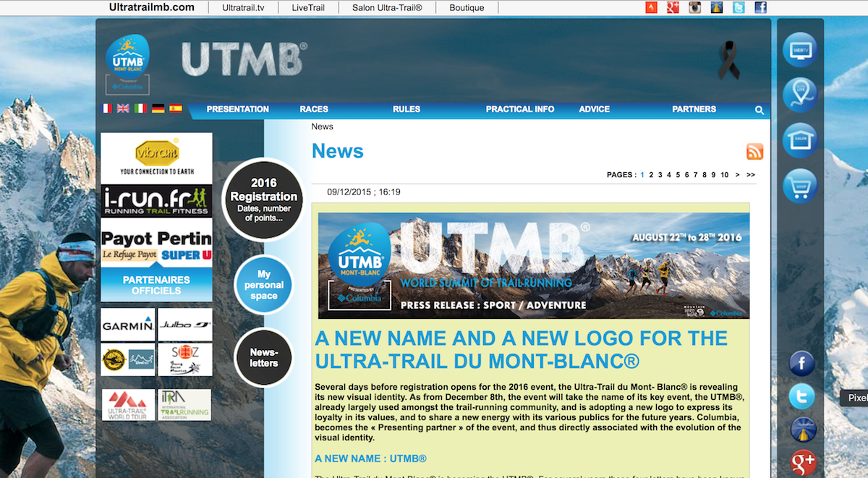Open the Boutique top link
868x478 pixels.
click(x=467, y=8)
